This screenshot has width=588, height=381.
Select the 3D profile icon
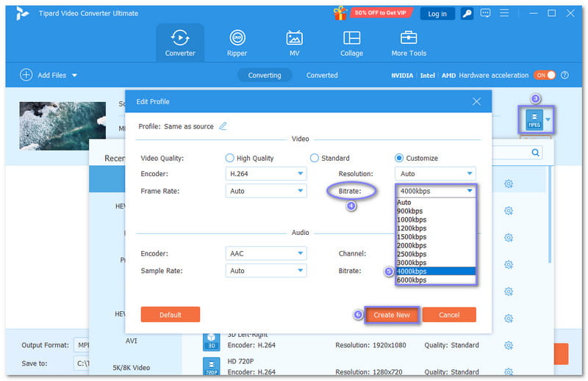tap(211, 341)
